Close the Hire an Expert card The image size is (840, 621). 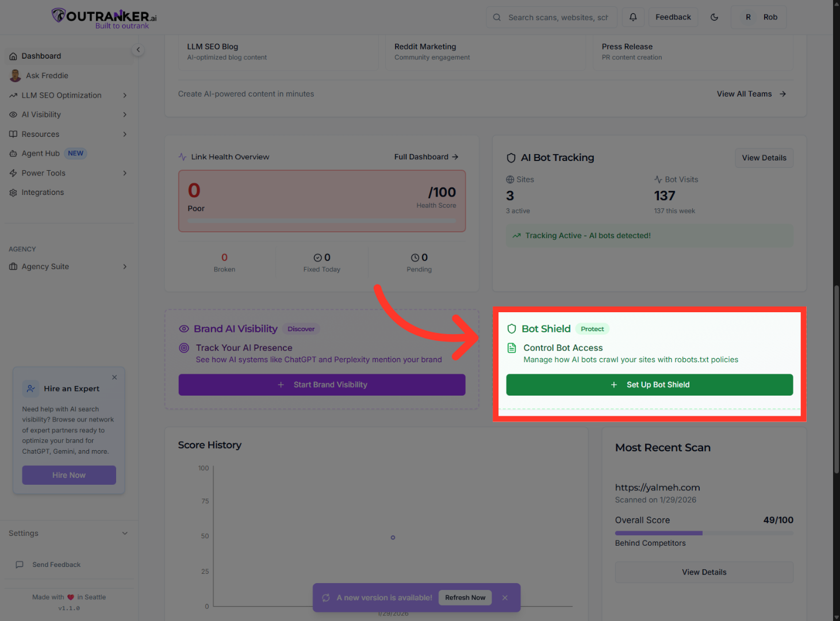click(x=114, y=377)
